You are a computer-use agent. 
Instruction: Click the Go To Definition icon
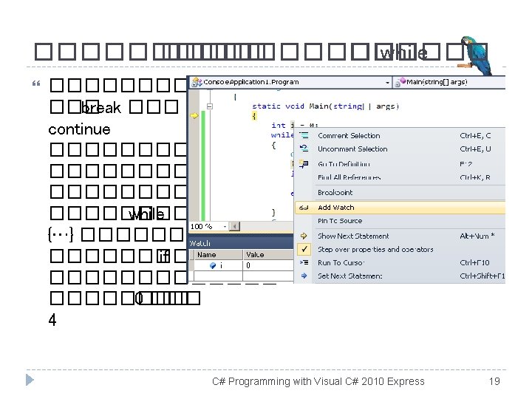(304, 164)
